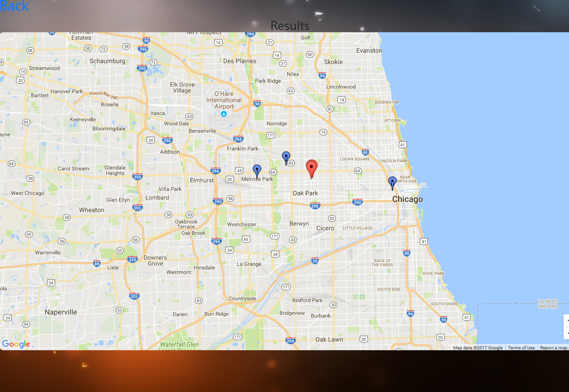Open the Report a map error link

point(554,347)
